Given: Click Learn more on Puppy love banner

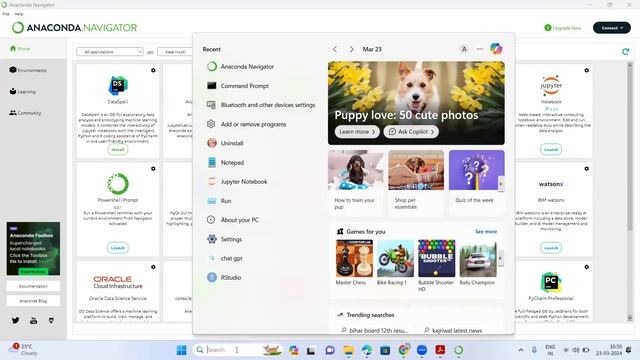Looking at the screenshot, I should (x=357, y=132).
